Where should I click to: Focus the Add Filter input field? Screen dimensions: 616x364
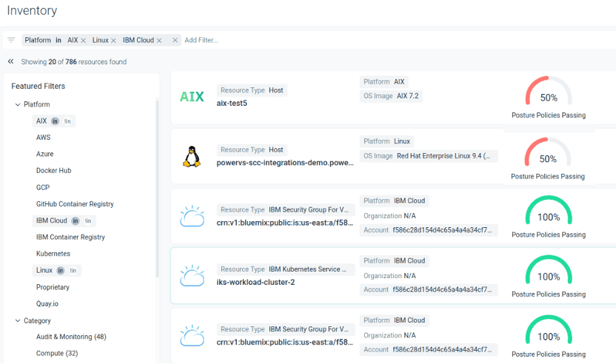[x=201, y=40]
